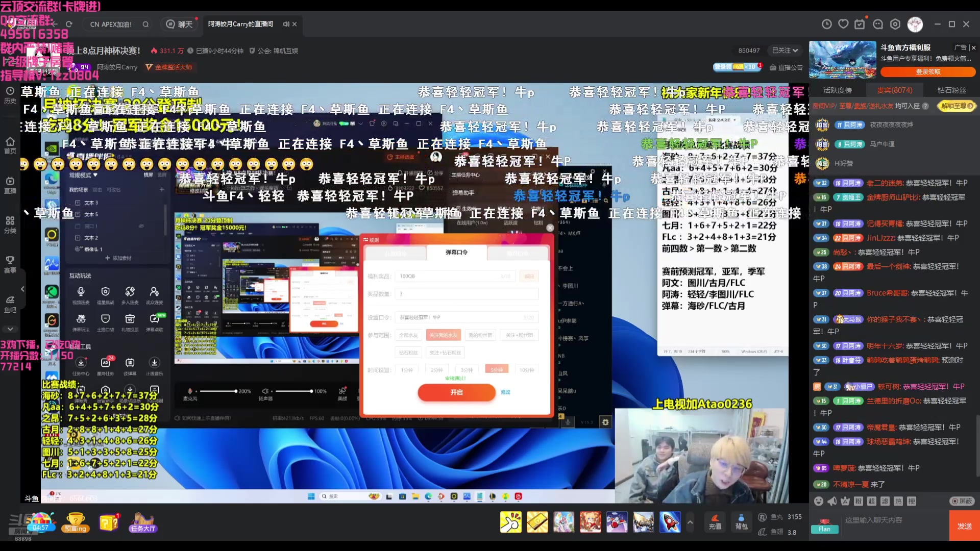Click the Flan fan badge selector
This screenshot has width=980, height=551.
point(824,525)
